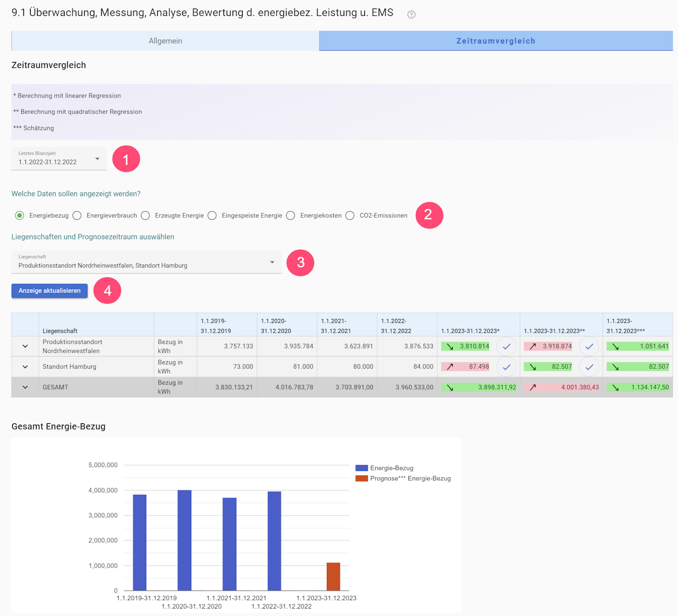Click checkmark for Produktionsstandort linear regression forecast
Image resolution: width=678 pixels, height=616 pixels.
506,346
